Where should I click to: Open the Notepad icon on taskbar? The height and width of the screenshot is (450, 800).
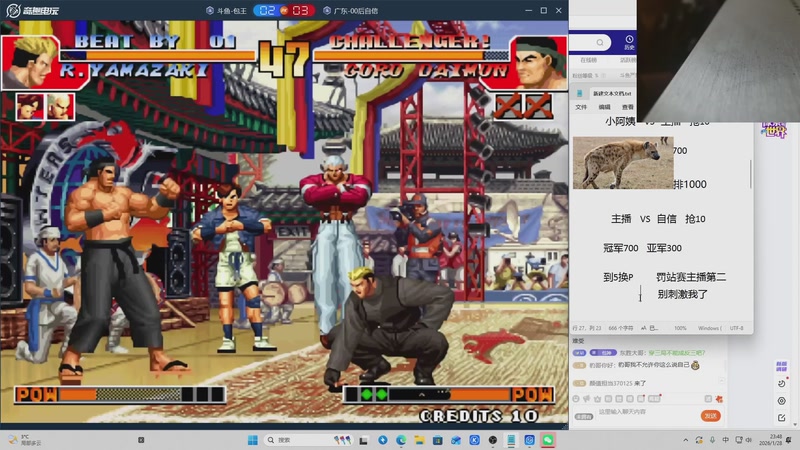tap(511, 440)
